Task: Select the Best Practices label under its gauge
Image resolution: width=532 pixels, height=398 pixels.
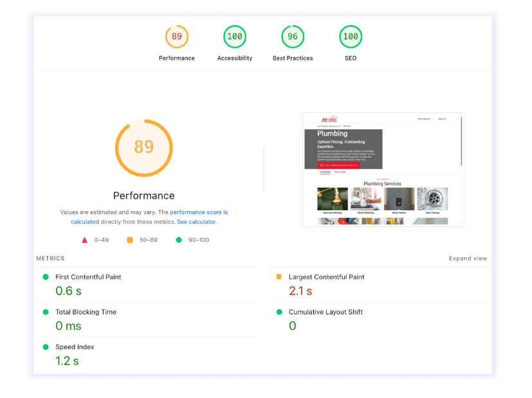Action: pyautogui.click(x=292, y=58)
